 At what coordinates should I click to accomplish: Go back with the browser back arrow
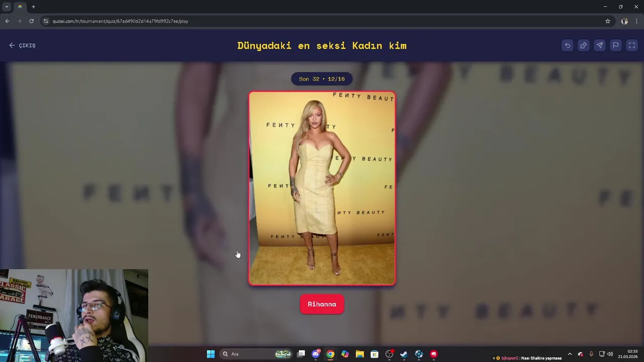pos(7,21)
